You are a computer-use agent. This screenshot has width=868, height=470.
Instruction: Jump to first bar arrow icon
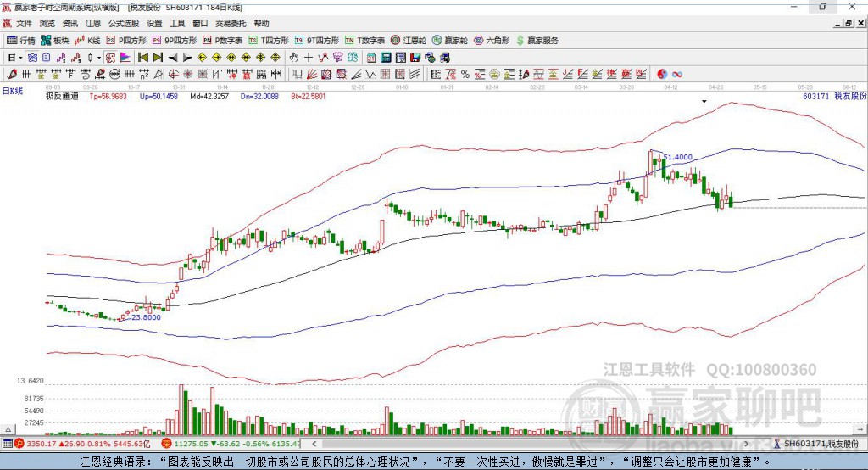(142, 58)
